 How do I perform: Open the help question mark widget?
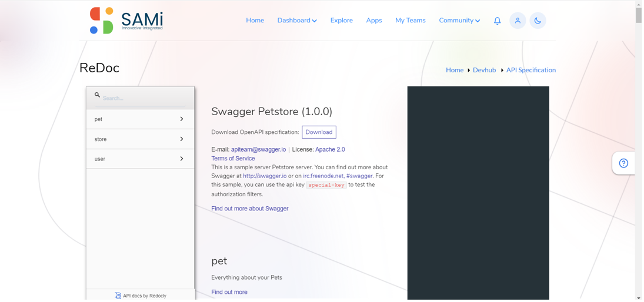pos(623,163)
